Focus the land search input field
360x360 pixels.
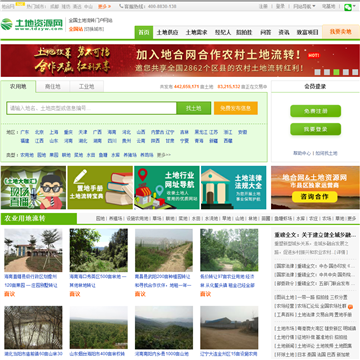pos(92,108)
